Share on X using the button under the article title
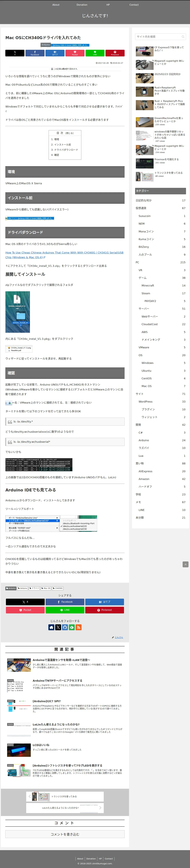Viewport: 190px width, 868px height. tap(15, 53)
